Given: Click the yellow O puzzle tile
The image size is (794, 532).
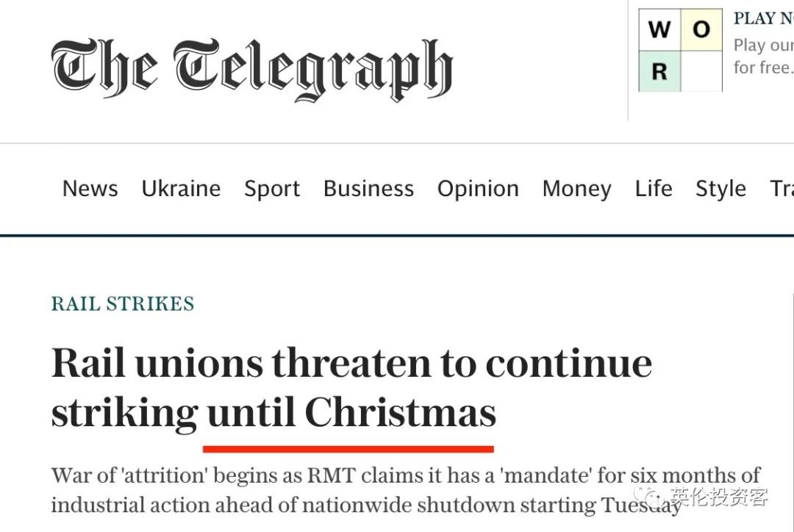Looking at the screenshot, I should click(701, 30).
